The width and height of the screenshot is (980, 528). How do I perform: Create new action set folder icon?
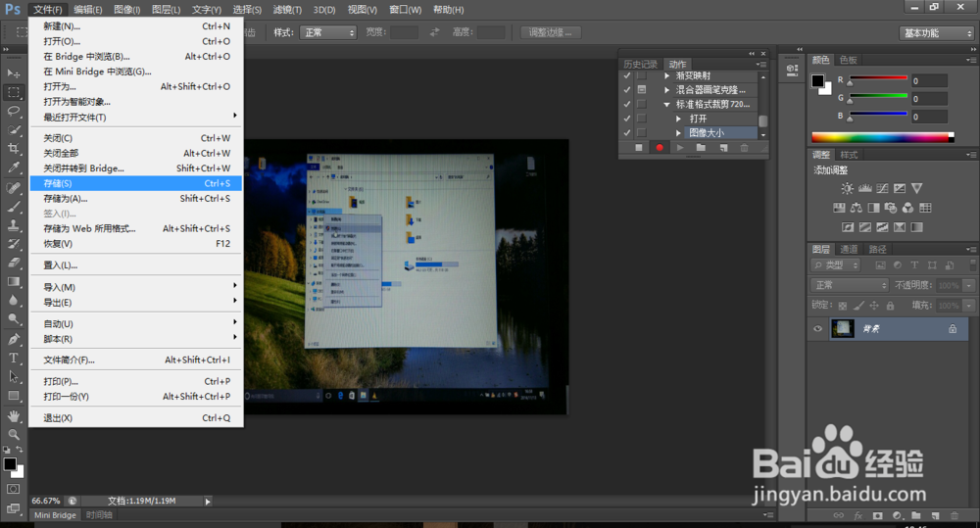(x=702, y=148)
